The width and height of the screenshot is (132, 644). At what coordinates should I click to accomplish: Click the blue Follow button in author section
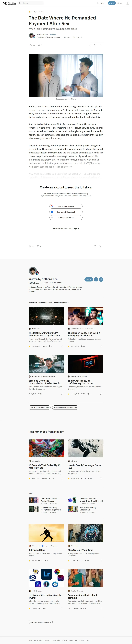point(89,280)
